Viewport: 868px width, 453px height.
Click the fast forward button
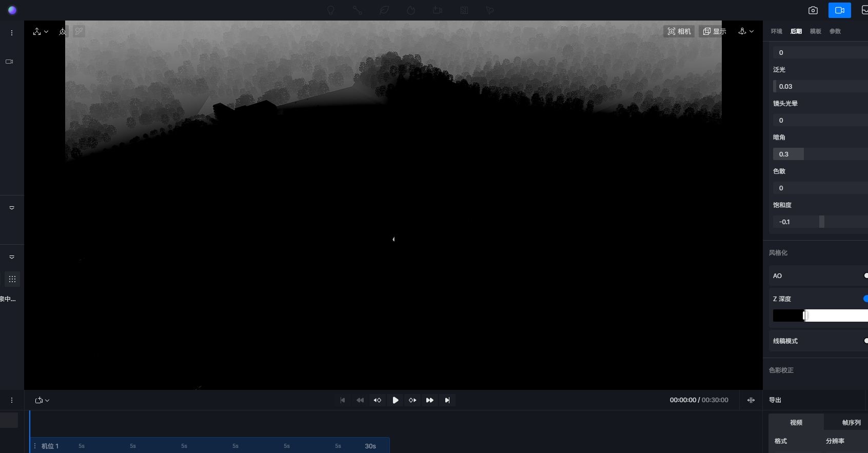pos(430,400)
